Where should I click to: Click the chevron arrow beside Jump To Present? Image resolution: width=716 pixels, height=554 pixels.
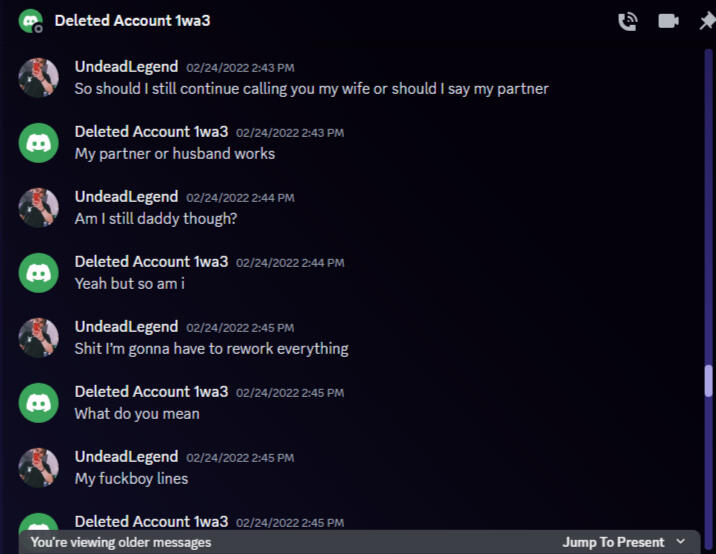(x=681, y=542)
